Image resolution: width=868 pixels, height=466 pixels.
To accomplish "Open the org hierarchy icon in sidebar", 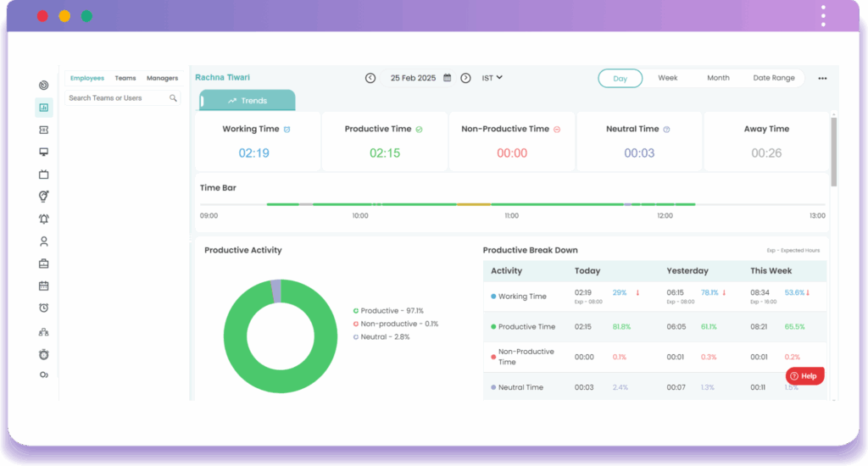I will tap(43, 330).
